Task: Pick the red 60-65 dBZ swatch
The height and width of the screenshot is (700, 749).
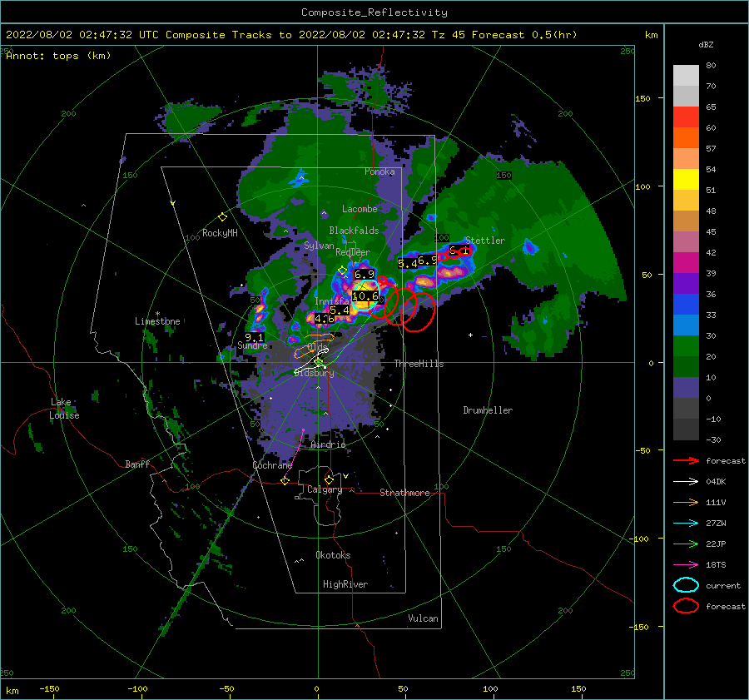Action: tap(686, 117)
